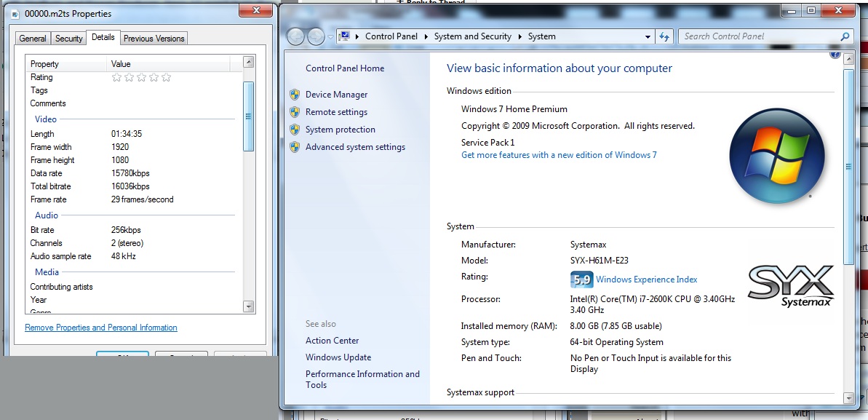Screen dimensions: 868x420
Task: Click the computer icon in the address bar
Action: (346, 36)
